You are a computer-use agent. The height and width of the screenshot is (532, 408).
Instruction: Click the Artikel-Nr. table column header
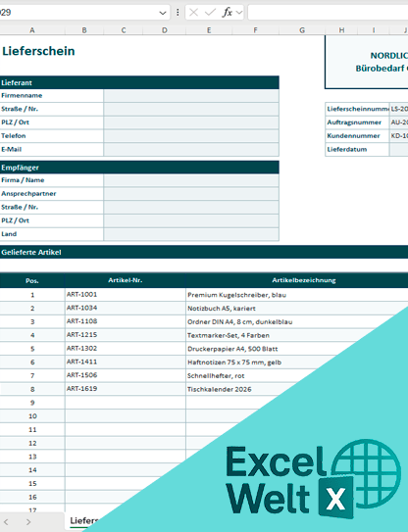tap(125, 280)
